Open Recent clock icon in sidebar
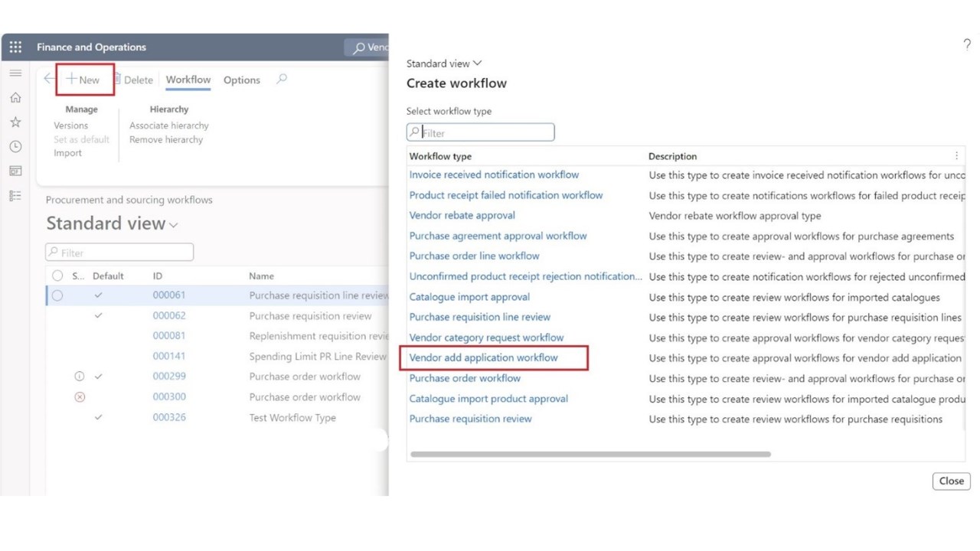Screen dimensions: 980x551 click(x=15, y=147)
